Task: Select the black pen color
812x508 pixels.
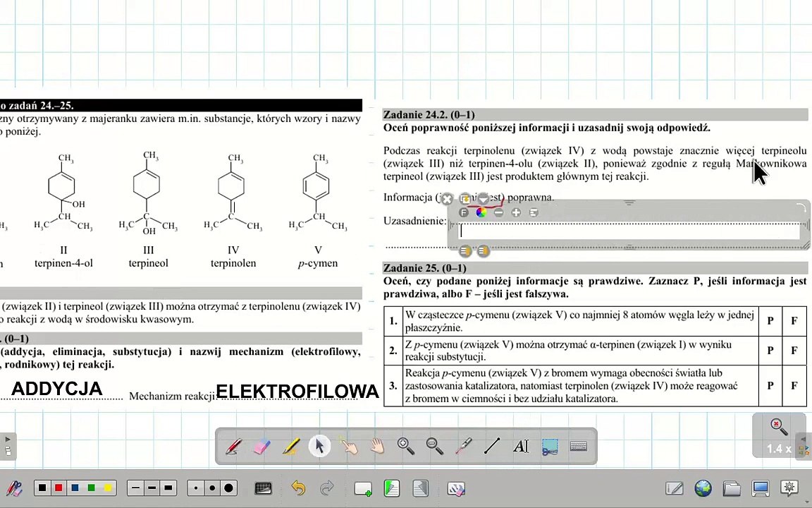Action: coord(42,488)
